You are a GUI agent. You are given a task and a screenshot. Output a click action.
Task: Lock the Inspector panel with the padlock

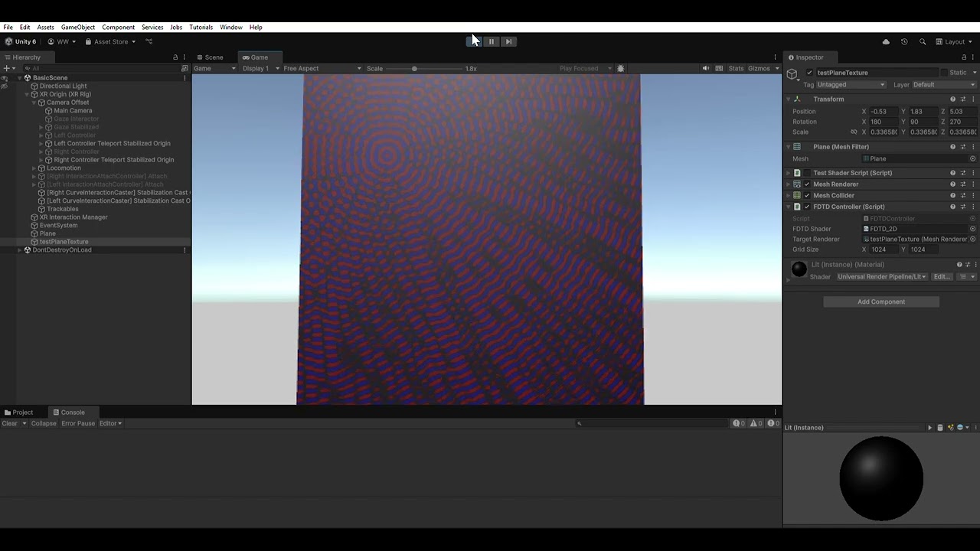964,57
